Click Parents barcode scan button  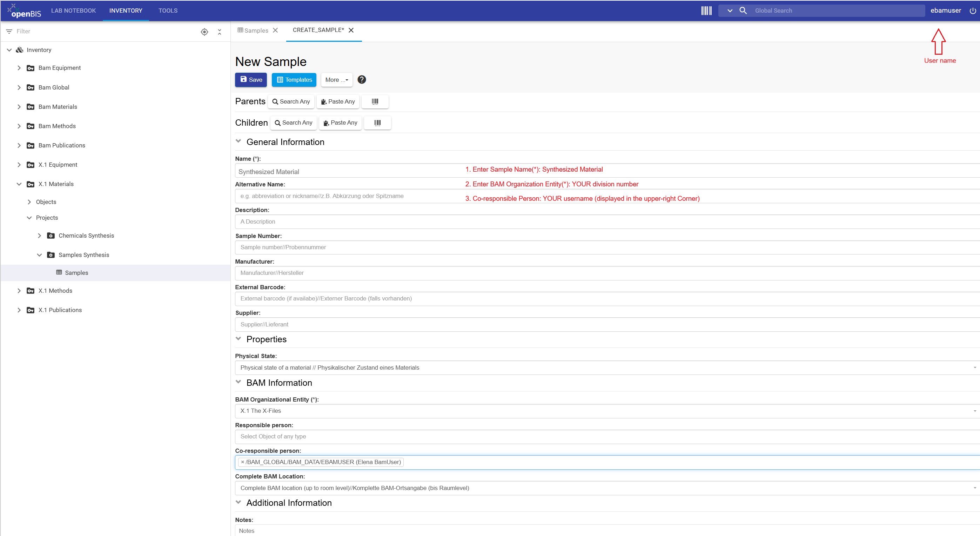(375, 102)
